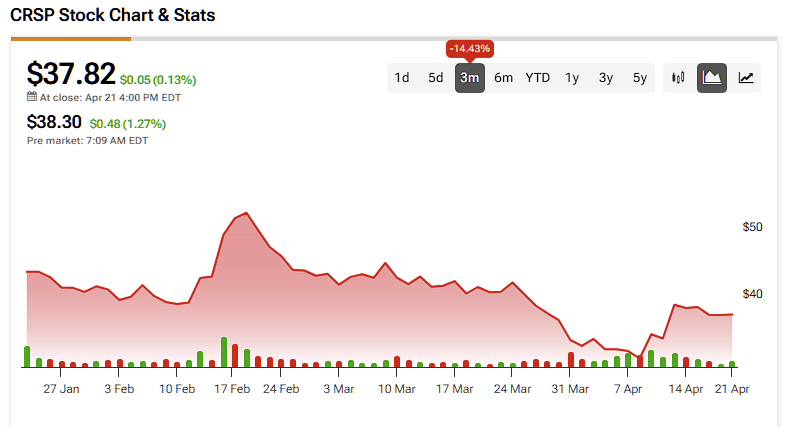
Task: Click the $50 price axis label
Action: (752, 227)
